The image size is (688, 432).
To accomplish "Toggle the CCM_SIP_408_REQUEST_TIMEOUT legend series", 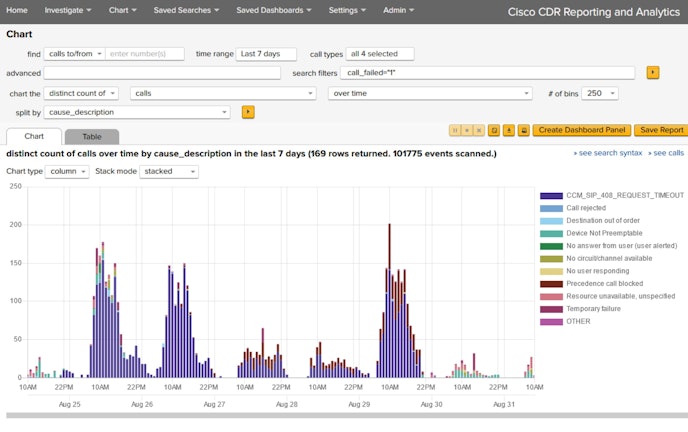I will [x=624, y=195].
